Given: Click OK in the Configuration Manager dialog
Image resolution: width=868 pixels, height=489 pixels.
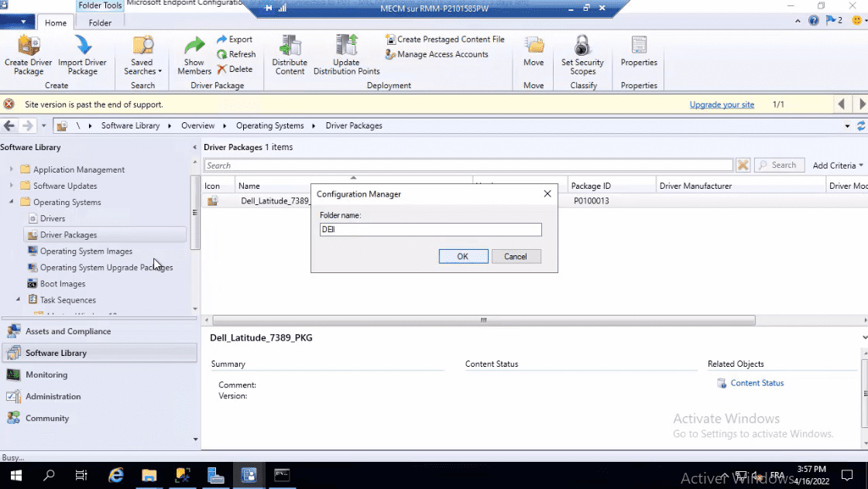Looking at the screenshot, I should coord(463,256).
